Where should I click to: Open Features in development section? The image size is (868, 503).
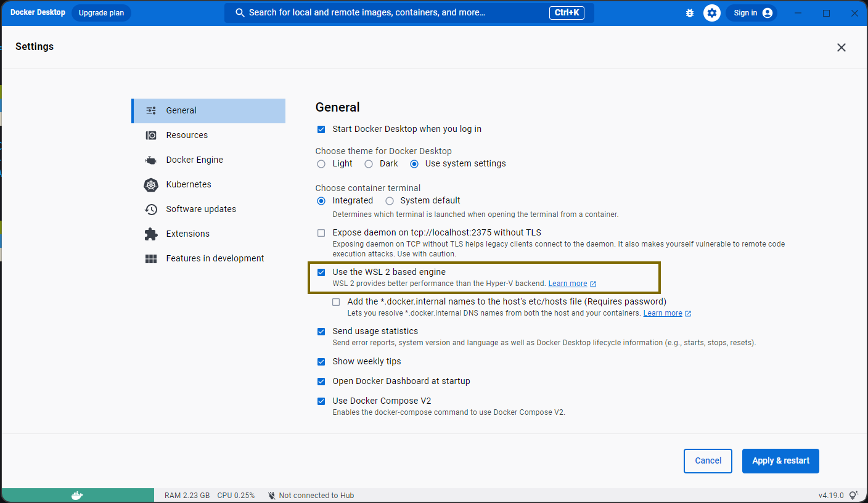coord(208,259)
